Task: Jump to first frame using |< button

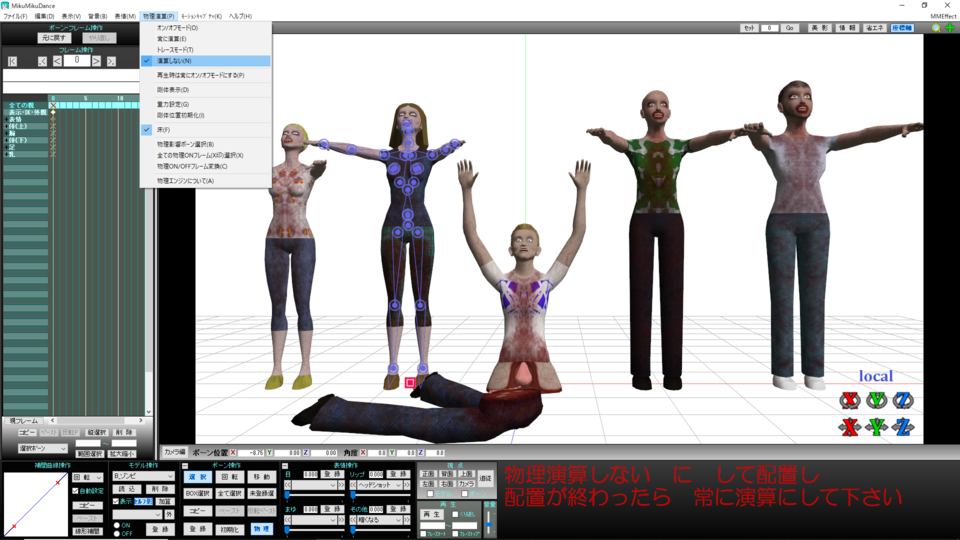Action: pos(12,61)
